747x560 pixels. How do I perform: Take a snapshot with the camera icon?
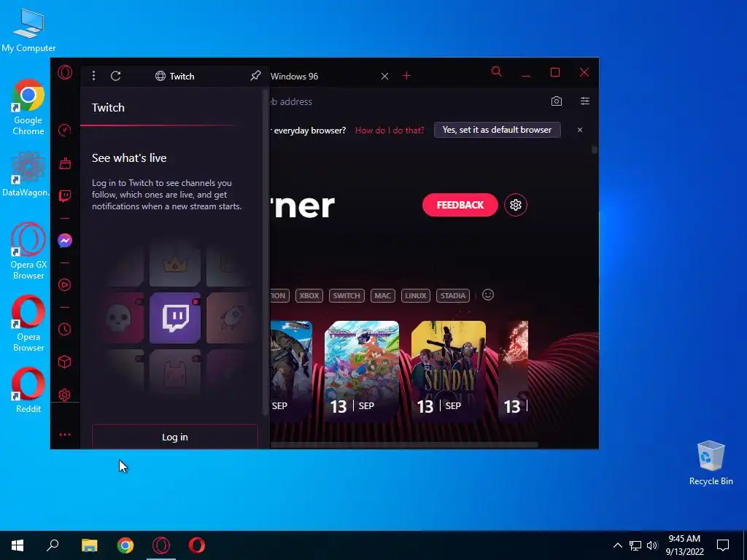pos(557,101)
